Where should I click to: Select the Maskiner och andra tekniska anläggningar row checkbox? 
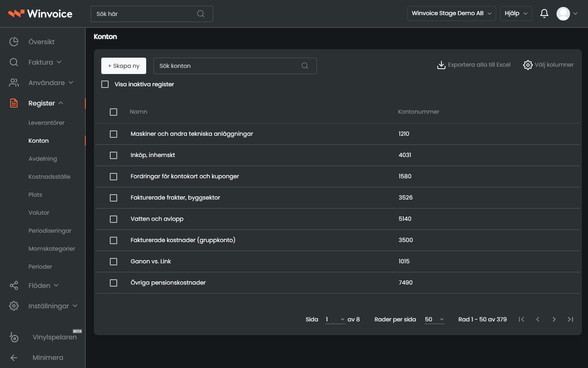(114, 134)
